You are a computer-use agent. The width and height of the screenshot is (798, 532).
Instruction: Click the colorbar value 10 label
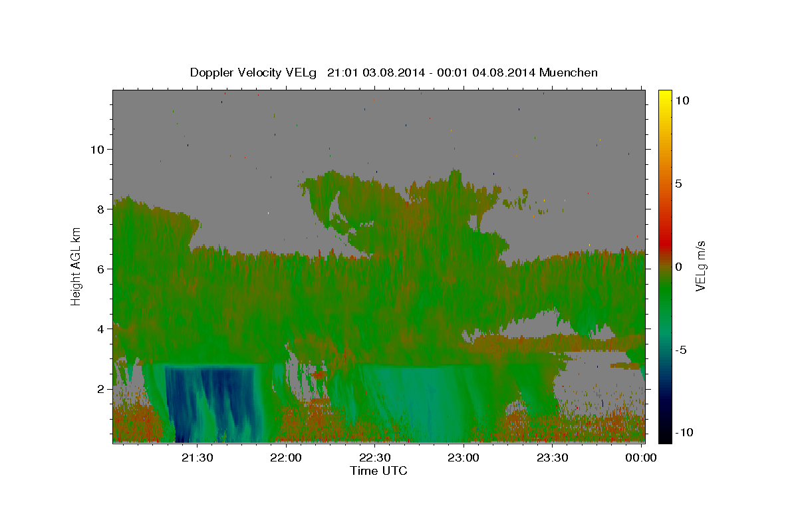pyautogui.click(x=682, y=100)
